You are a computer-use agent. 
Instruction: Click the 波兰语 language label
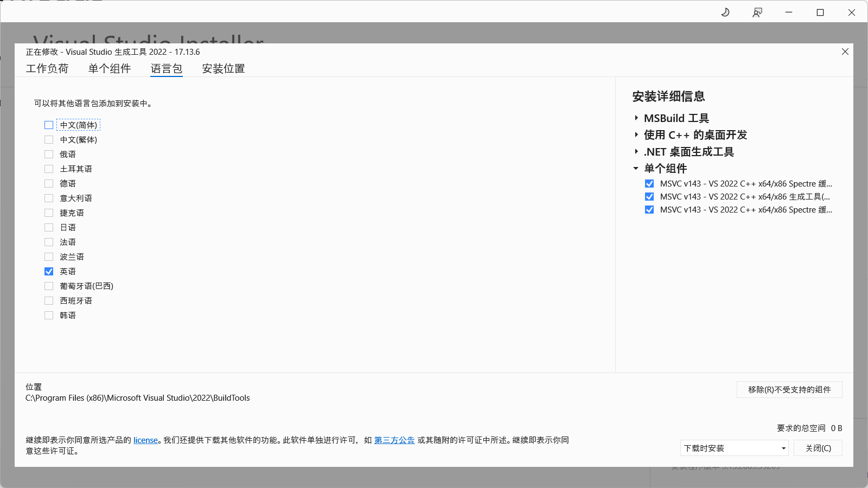[72, 257]
